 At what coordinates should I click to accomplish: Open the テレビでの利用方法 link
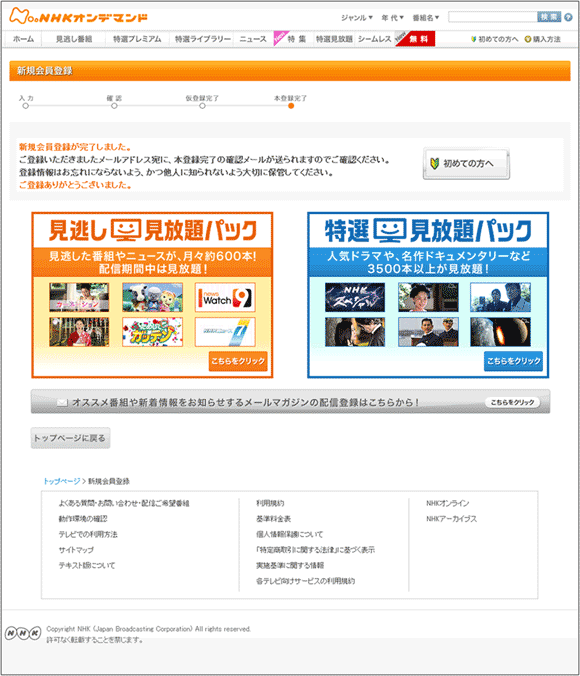(x=88, y=534)
